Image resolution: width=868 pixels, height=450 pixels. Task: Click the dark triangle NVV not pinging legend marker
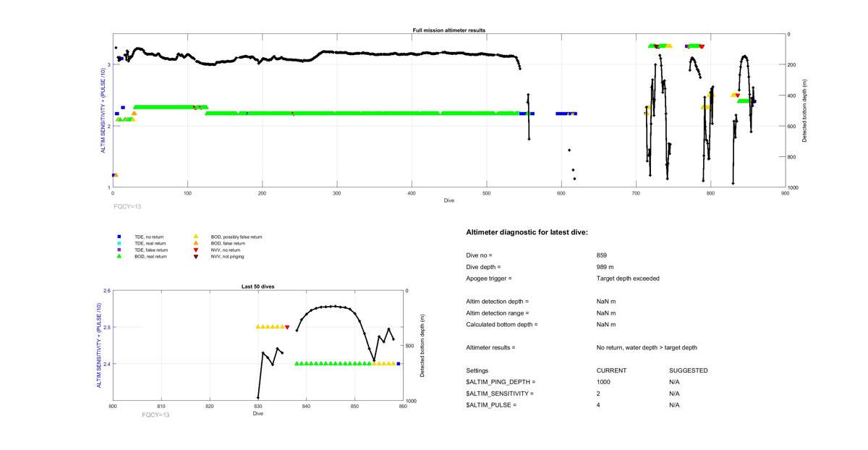[196, 256]
